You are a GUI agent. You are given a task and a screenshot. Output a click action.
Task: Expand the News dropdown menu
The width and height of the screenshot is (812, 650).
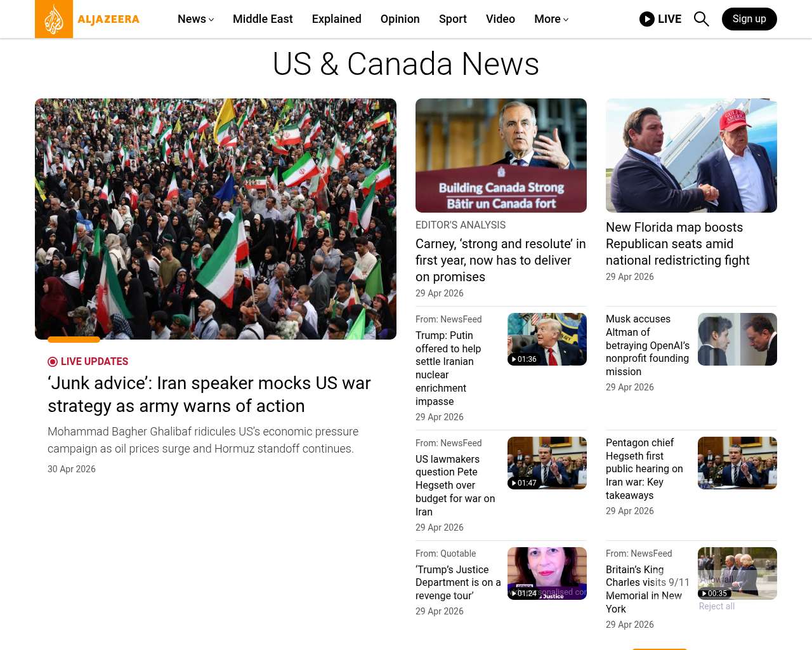[195, 19]
